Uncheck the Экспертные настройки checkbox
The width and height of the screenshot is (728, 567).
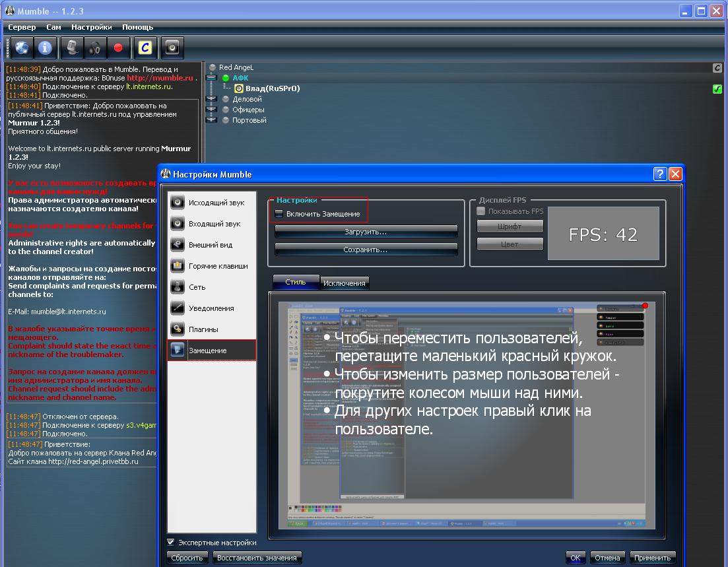pyautogui.click(x=171, y=542)
